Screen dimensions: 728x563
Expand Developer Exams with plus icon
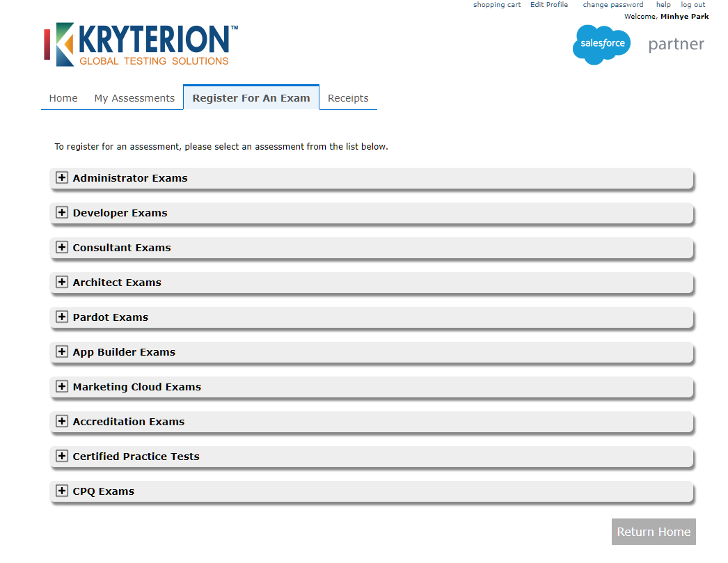tap(62, 212)
